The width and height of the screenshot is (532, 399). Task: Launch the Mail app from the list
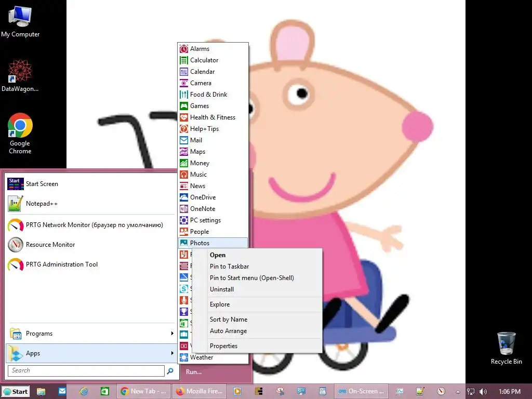coord(212,140)
